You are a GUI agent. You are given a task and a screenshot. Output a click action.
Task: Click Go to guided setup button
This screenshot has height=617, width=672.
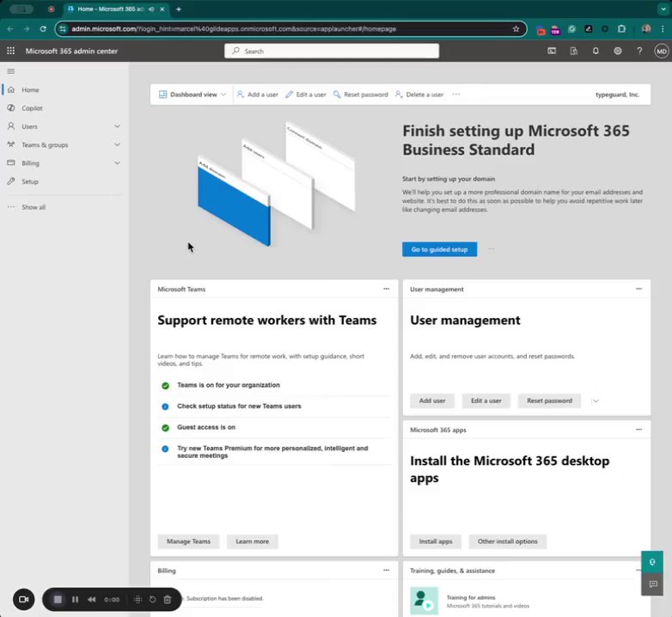(439, 249)
